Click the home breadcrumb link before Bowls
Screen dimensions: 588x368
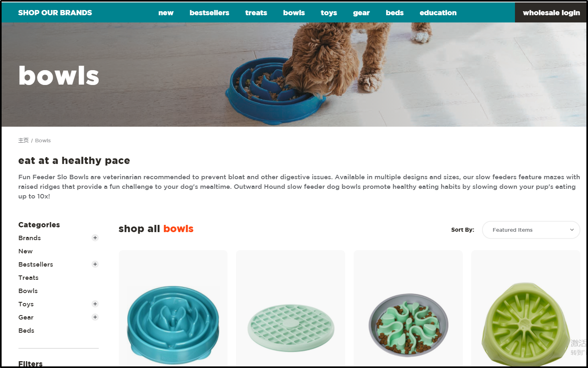coord(23,140)
